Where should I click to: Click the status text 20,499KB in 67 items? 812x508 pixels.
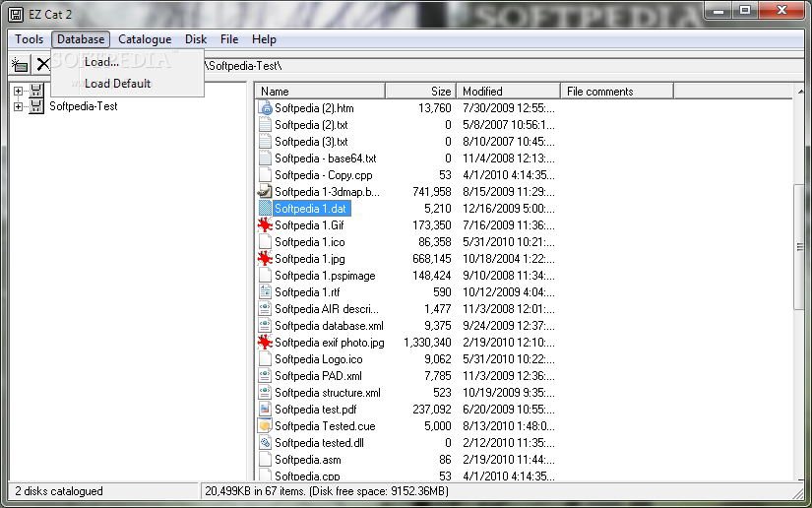coord(255,491)
